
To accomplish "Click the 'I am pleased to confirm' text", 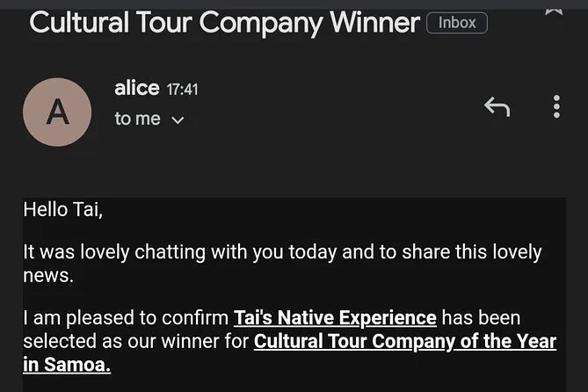I will pos(127,317).
